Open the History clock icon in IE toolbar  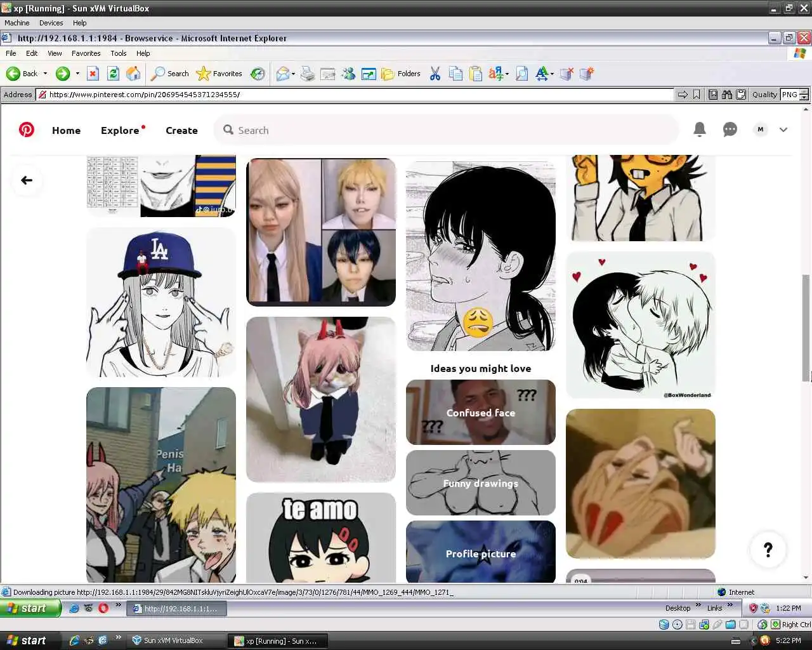point(258,74)
